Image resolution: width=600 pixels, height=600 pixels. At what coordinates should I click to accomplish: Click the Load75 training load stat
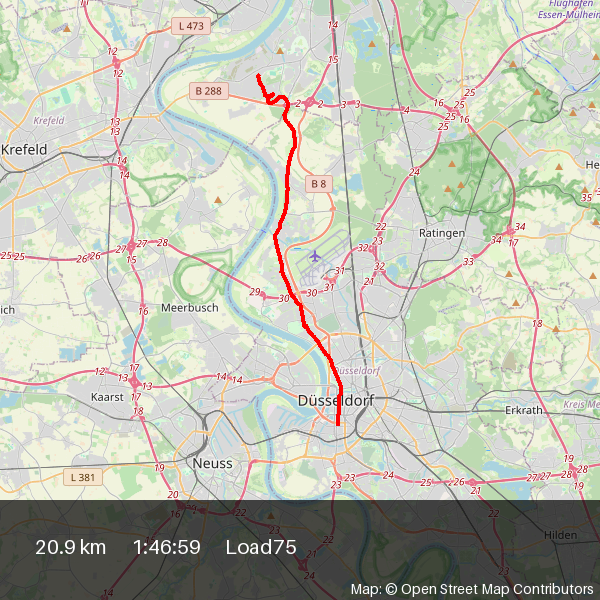tap(261, 547)
